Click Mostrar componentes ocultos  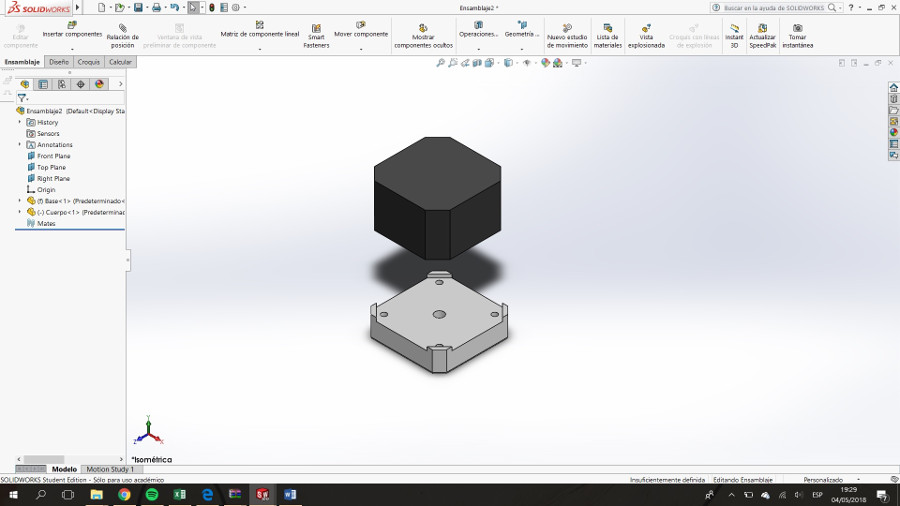click(423, 36)
